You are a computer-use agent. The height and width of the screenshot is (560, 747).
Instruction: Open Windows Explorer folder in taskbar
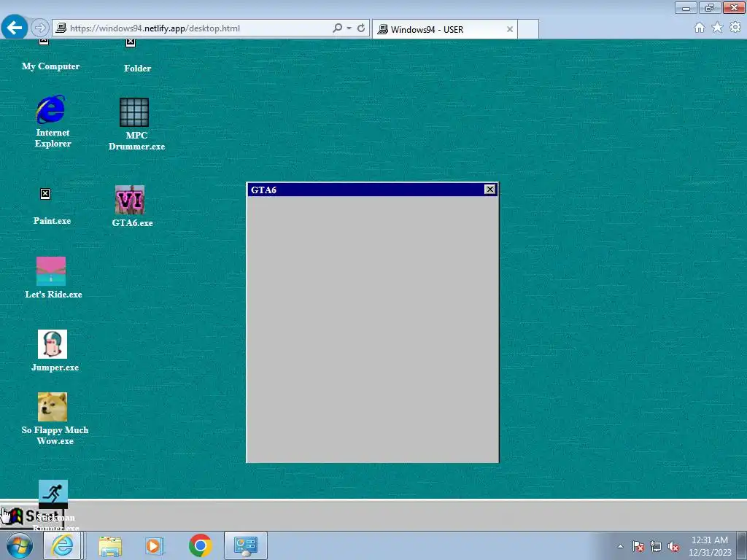click(x=110, y=545)
